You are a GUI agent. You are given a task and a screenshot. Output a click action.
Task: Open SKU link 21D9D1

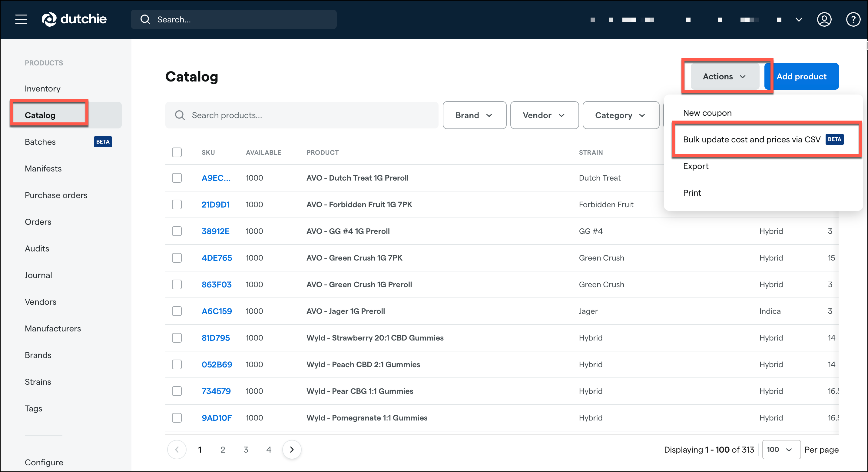pyautogui.click(x=216, y=204)
